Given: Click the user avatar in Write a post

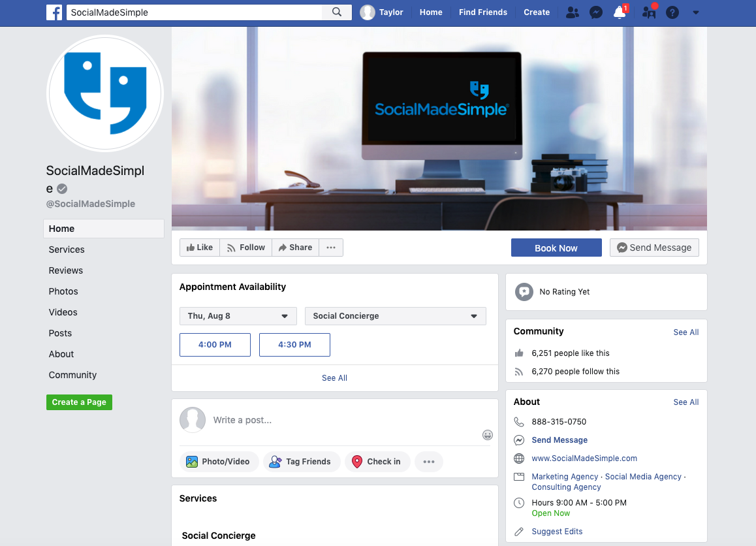Looking at the screenshot, I should tap(193, 420).
